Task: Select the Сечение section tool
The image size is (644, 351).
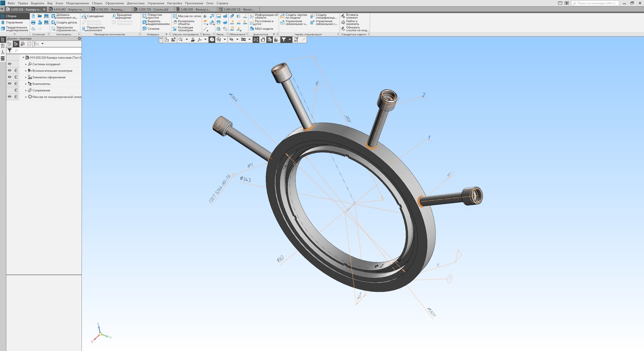Action: (151, 29)
